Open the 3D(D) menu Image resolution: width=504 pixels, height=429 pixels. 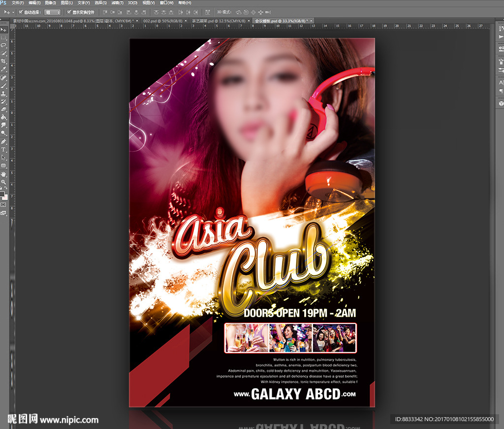coord(132,2)
